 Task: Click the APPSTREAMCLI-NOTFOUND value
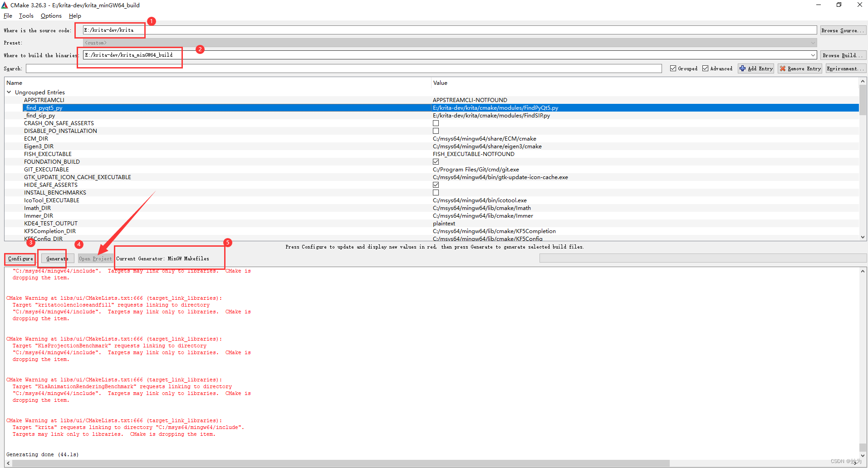(470, 100)
